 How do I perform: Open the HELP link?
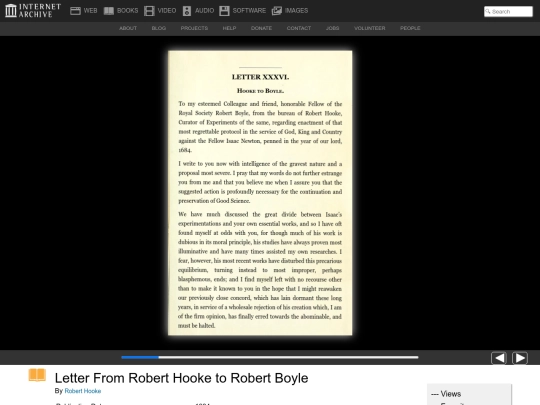(229, 28)
